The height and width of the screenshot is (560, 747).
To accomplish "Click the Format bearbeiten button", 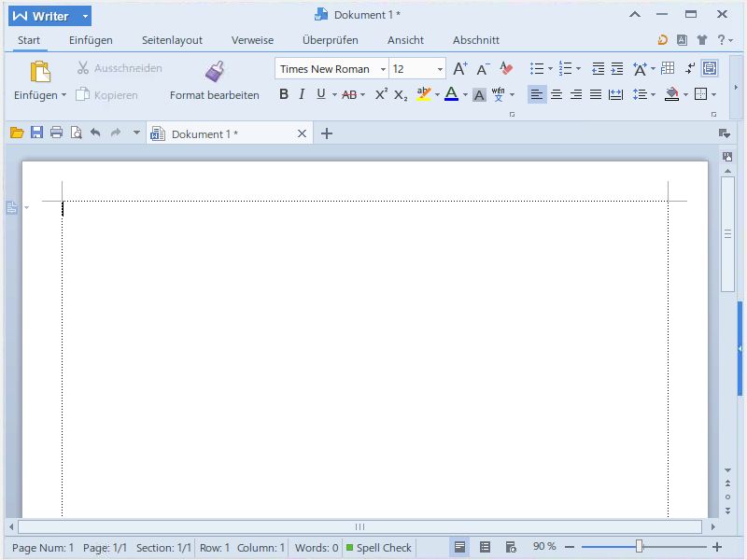I will 214,94.
